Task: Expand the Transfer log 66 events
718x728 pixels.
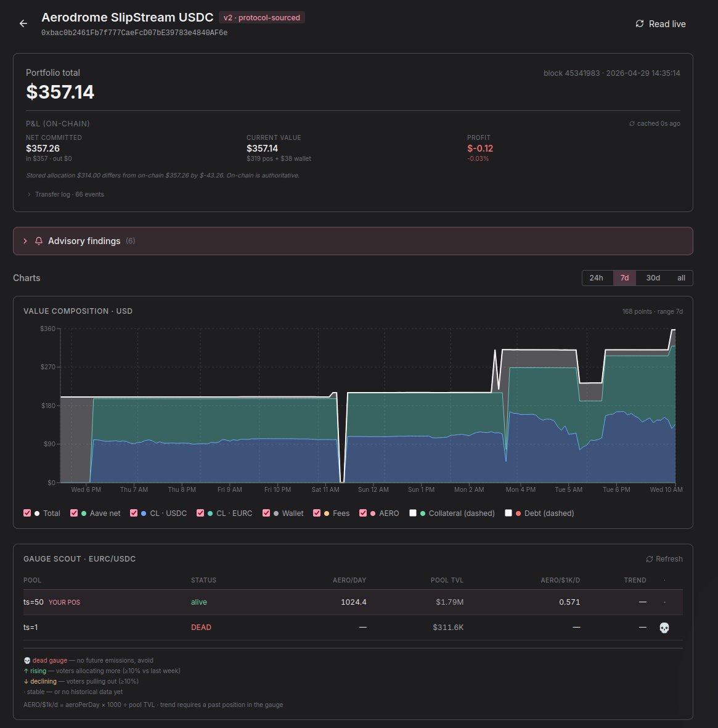Action: [x=65, y=195]
